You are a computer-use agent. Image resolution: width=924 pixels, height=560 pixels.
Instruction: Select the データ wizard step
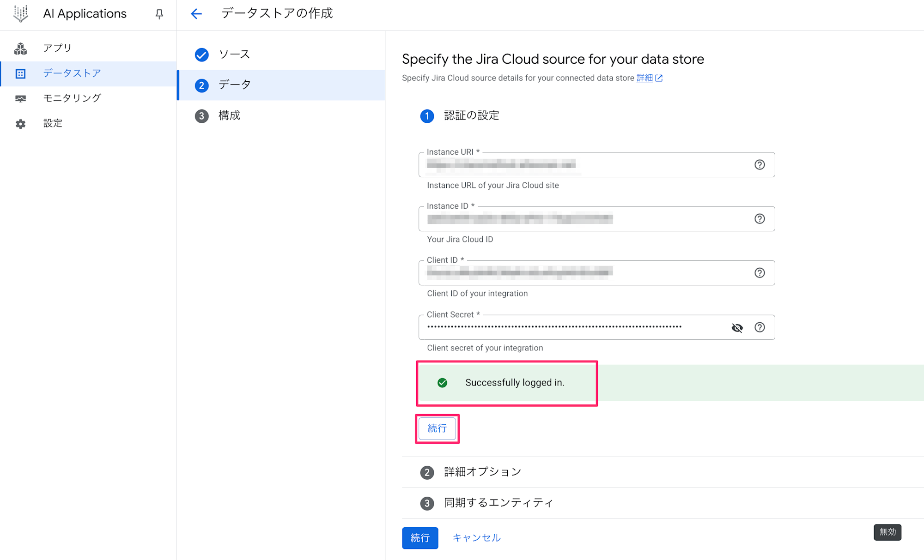[x=281, y=85]
